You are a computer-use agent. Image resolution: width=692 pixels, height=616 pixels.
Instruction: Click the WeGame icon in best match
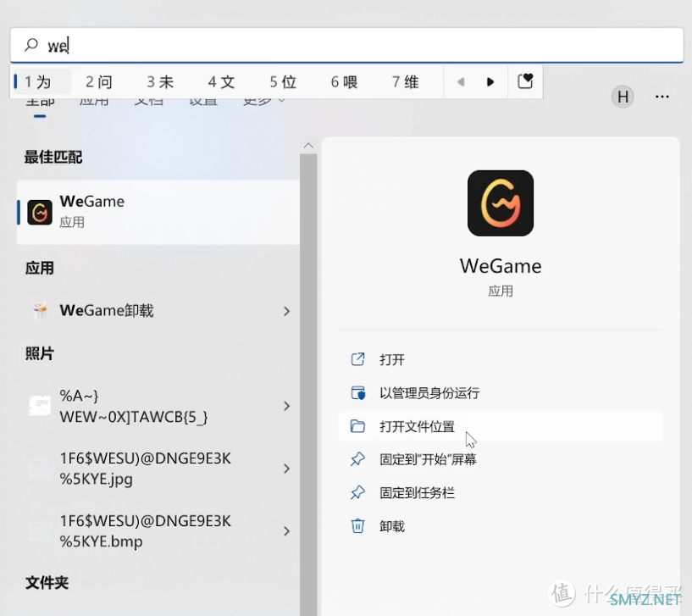pos(40,212)
